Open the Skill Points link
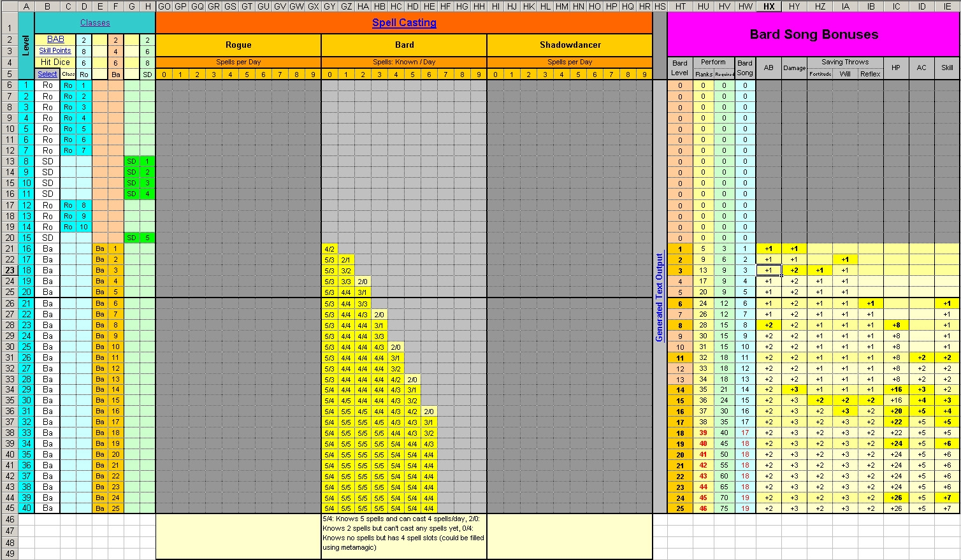 [x=55, y=51]
